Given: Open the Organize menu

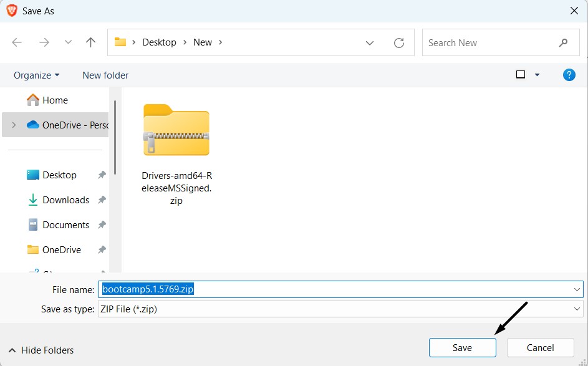Looking at the screenshot, I should 36,75.
